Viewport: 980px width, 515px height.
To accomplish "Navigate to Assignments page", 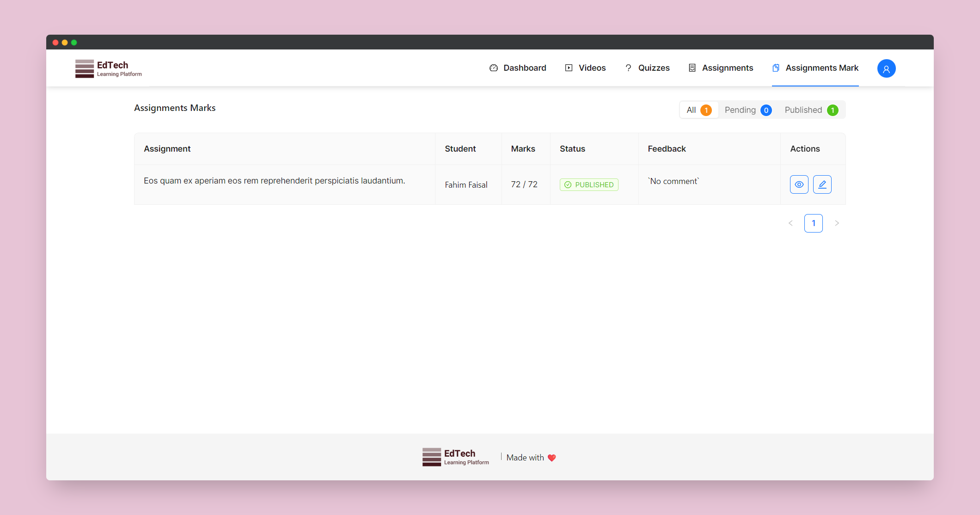I will (721, 68).
